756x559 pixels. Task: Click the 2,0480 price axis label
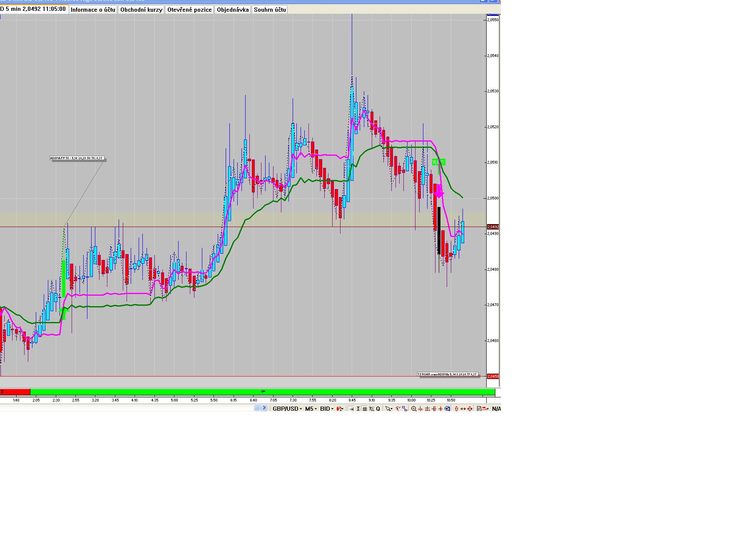click(x=493, y=270)
